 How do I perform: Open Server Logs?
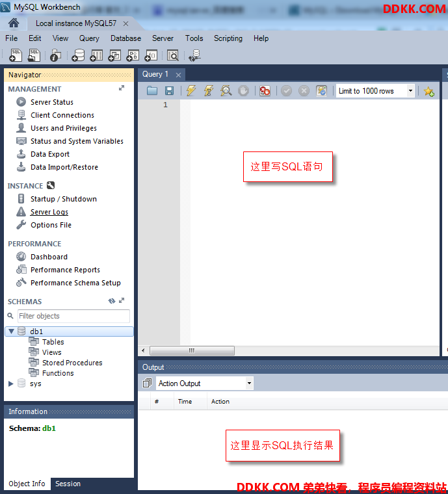(49, 212)
